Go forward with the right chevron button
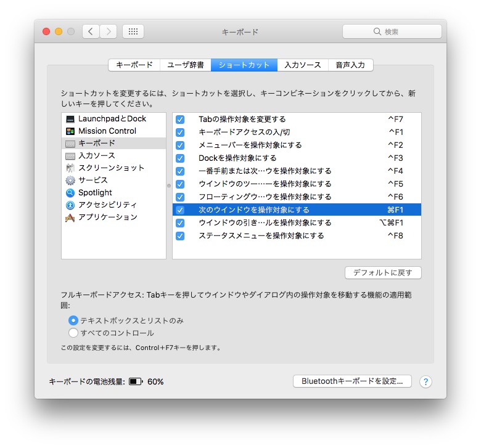Viewport: 481px width, 448px height. [109, 31]
